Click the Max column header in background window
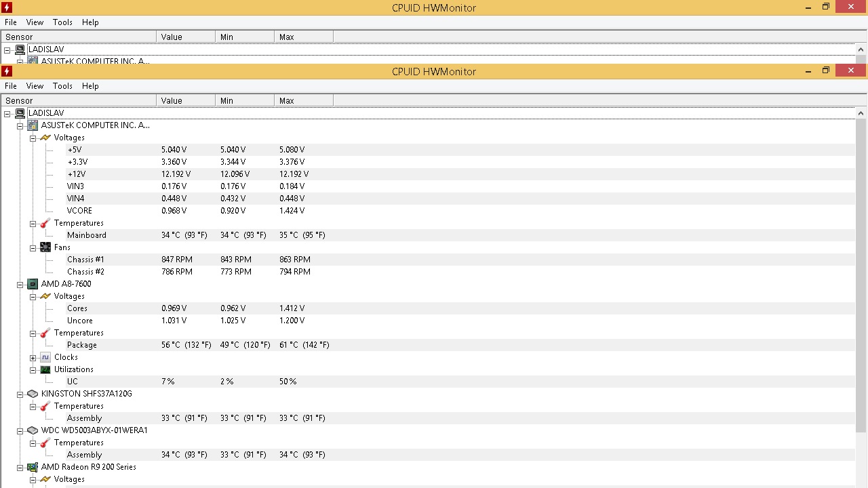The image size is (868, 488). click(304, 37)
